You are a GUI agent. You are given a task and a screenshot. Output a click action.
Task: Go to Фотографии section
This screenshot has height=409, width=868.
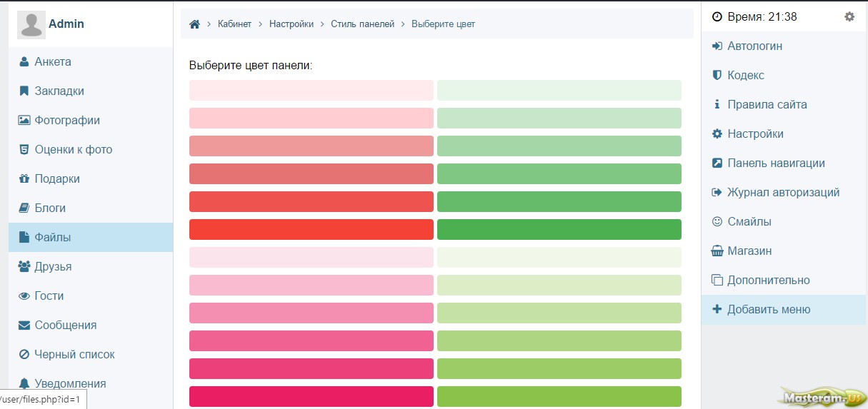tap(91, 120)
